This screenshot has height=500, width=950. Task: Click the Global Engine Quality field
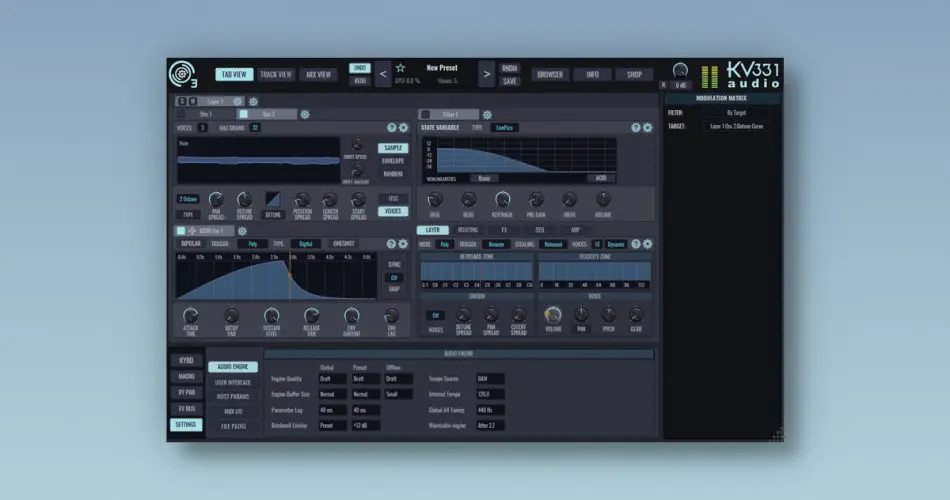tap(333, 379)
